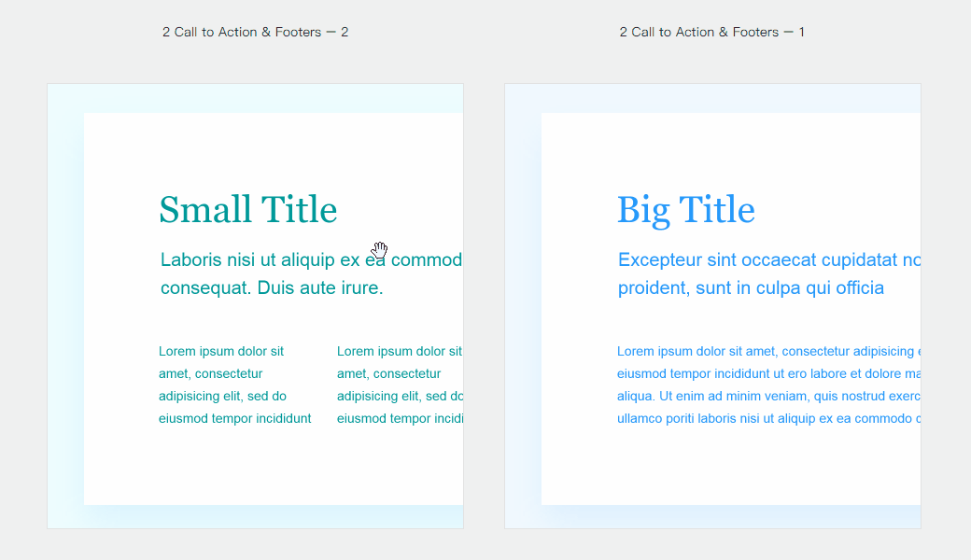Image resolution: width=971 pixels, height=560 pixels.
Task: Select first Lorem ipsum column under Small Title
Action: click(x=234, y=385)
